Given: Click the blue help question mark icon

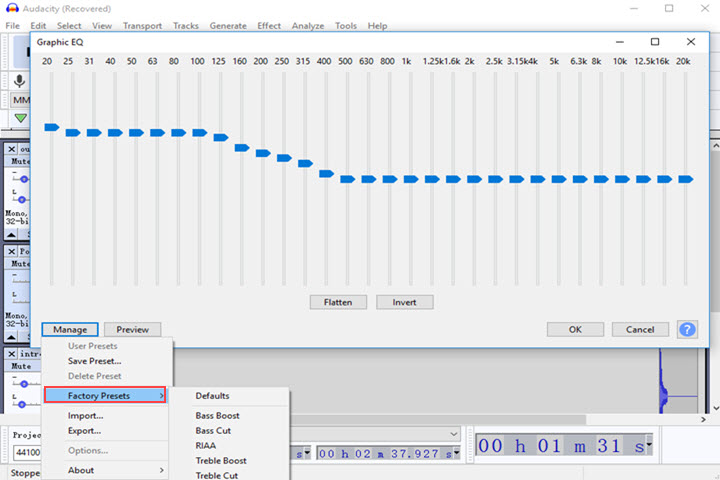Looking at the screenshot, I should coord(687,329).
